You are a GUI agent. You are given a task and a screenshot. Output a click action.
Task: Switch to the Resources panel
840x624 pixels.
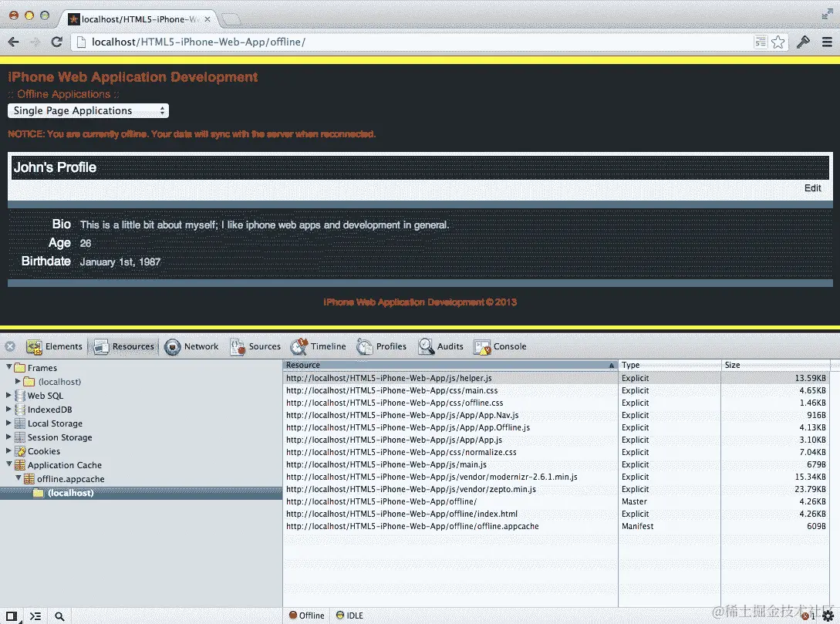click(123, 346)
